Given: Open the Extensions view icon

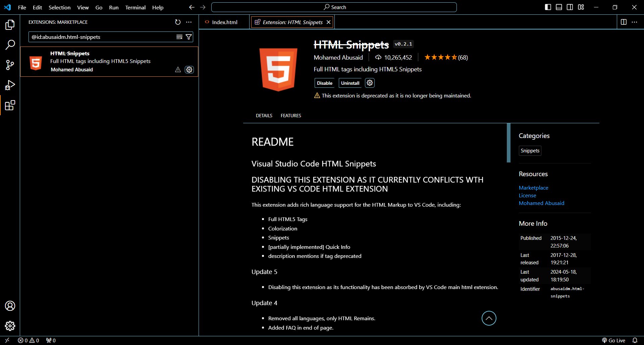Looking at the screenshot, I should pos(10,106).
